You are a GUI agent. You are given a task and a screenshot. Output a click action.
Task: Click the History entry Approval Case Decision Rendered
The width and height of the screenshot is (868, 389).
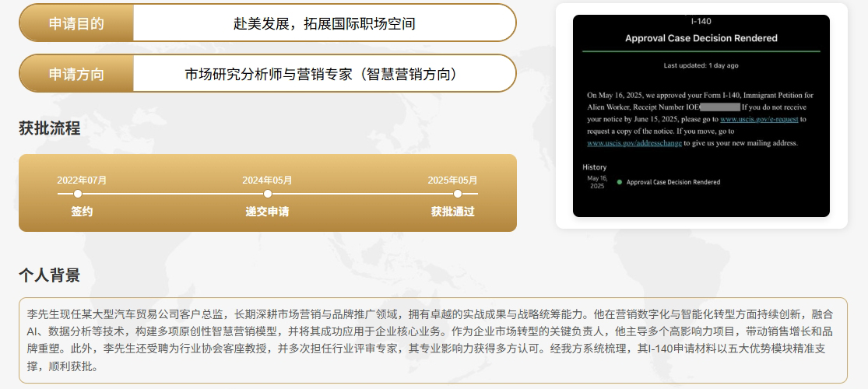tap(673, 182)
